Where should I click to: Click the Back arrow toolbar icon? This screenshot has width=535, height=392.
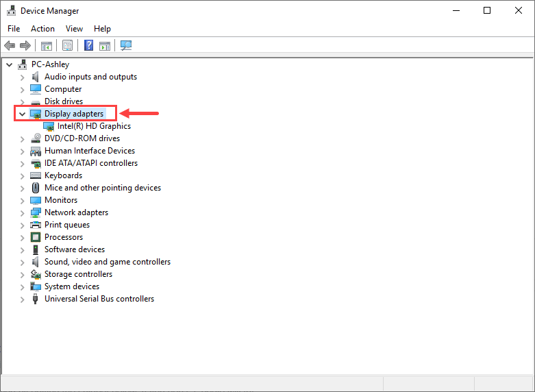click(x=10, y=45)
